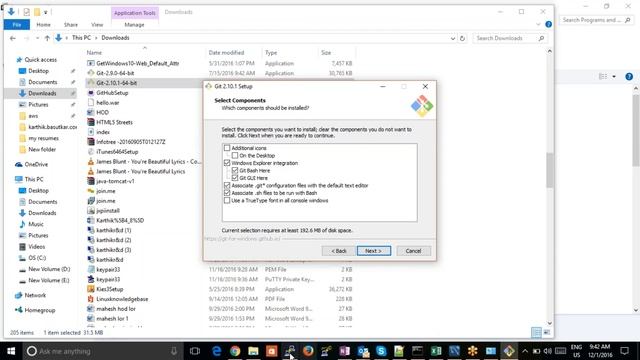Launch Google Chrome from taskbar

[x=235, y=351]
